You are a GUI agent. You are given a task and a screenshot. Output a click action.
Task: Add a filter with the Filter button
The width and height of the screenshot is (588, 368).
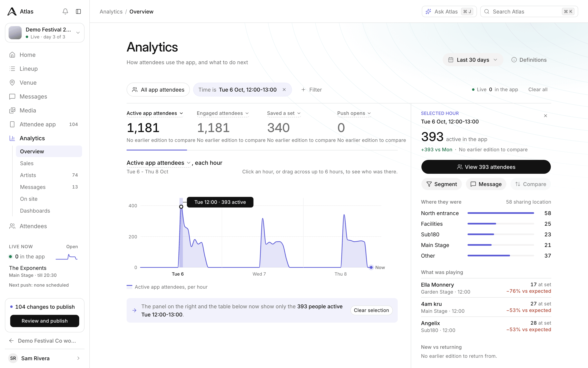click(312, 90)
